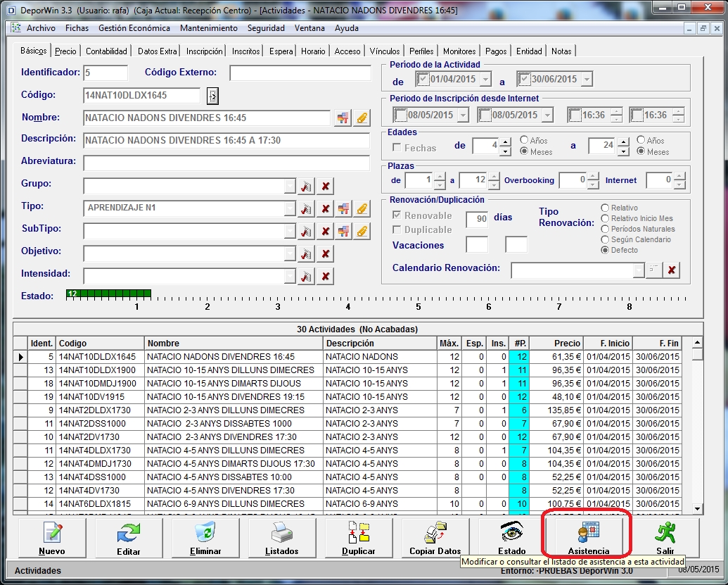Click the Editar button
Screen dimensions: 728x585
(129, 538)
